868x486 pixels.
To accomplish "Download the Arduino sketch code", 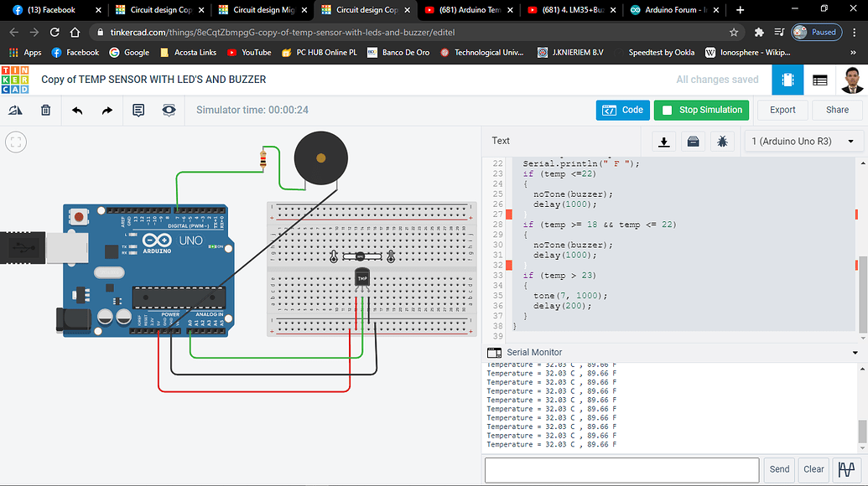I will pos(663,142).
